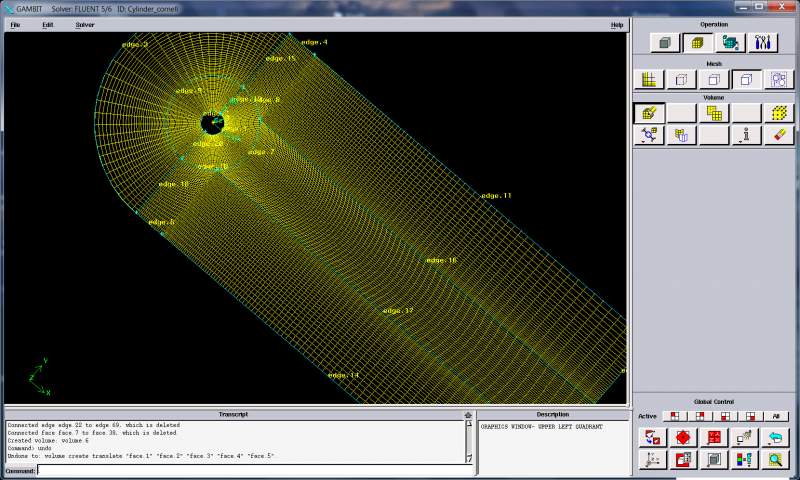The height and width of the screenshot is (480, 800).
Task: Select the Mesh operation button
Action: [x=697, y=42]
